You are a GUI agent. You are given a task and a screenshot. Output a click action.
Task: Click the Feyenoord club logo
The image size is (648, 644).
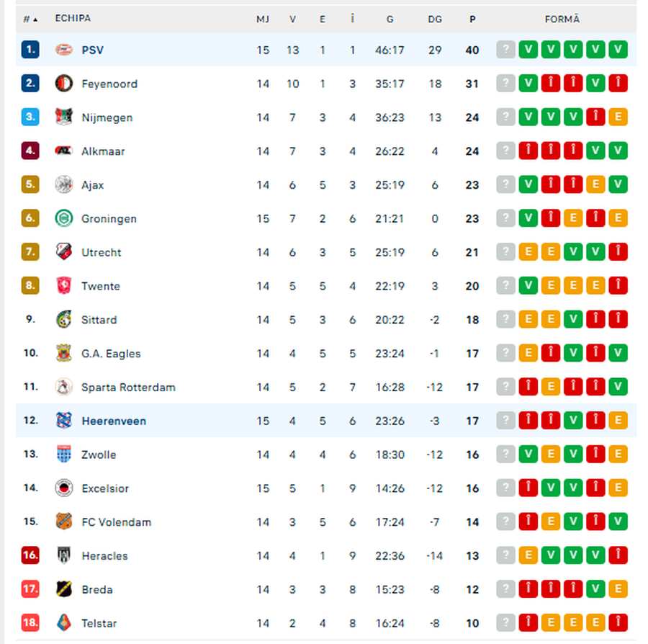64,84
